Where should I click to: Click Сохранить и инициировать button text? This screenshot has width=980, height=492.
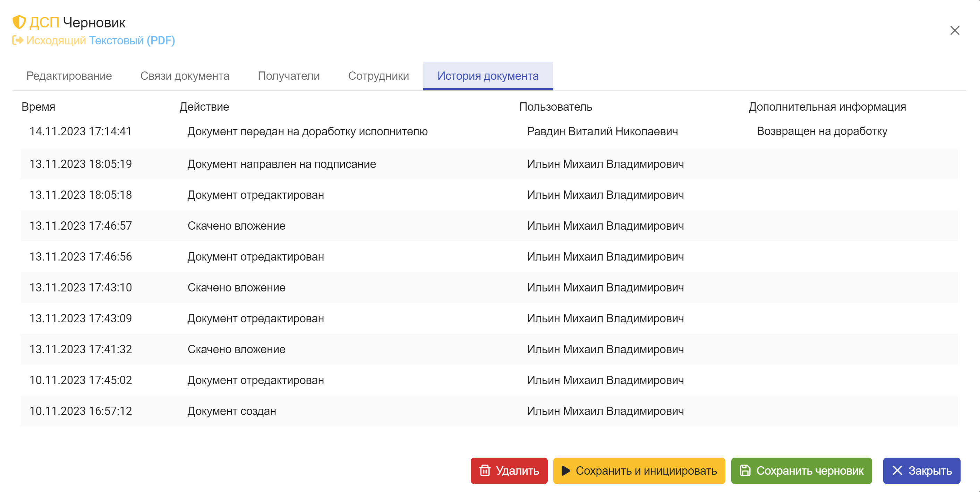(x=646, y=471)
